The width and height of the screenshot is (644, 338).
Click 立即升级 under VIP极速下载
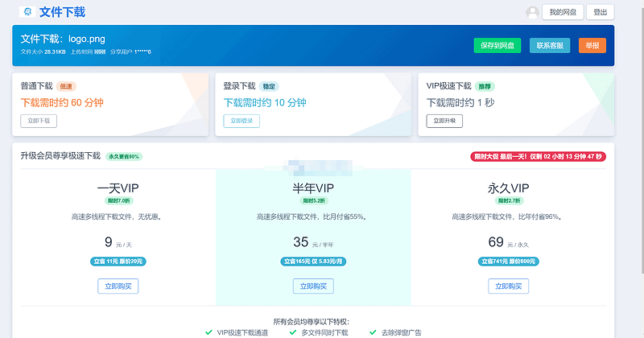coord(444,121)
